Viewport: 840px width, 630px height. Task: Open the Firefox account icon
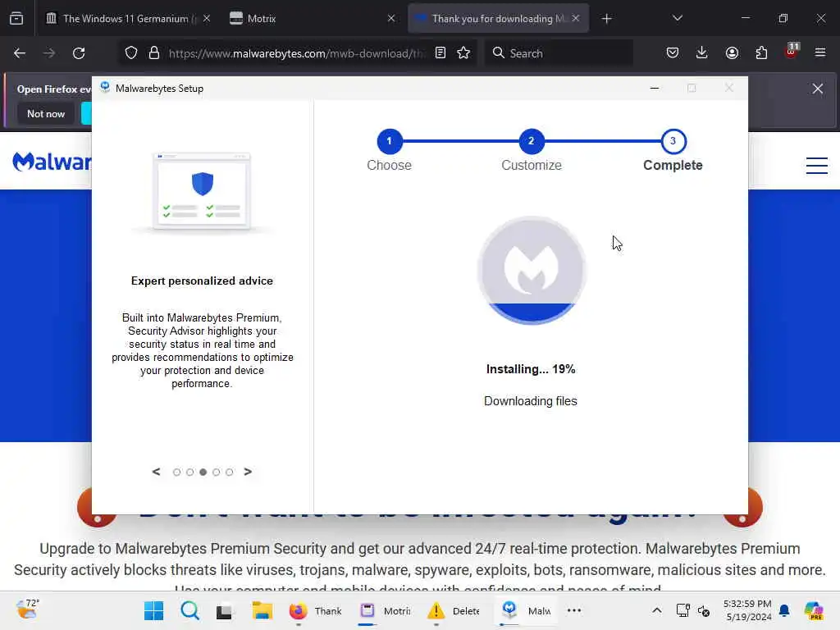tap(732, 53)
